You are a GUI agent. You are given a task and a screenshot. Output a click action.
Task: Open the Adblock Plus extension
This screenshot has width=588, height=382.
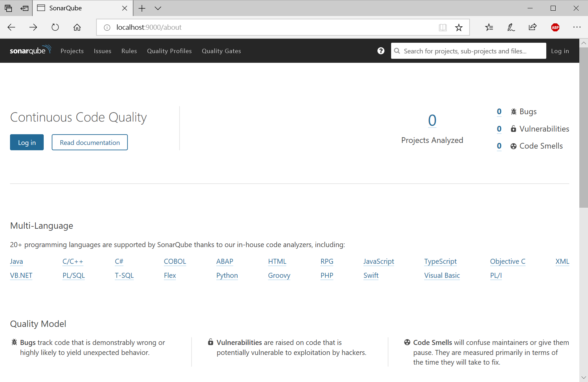click(x=555, y=27)
